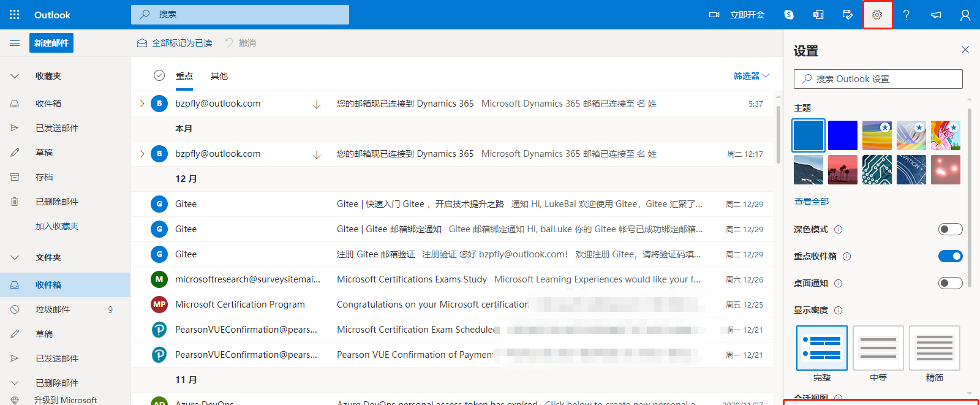Select the 精简 display density option
The width and height of the screenshot is (980, 405).
pos(935,348)
